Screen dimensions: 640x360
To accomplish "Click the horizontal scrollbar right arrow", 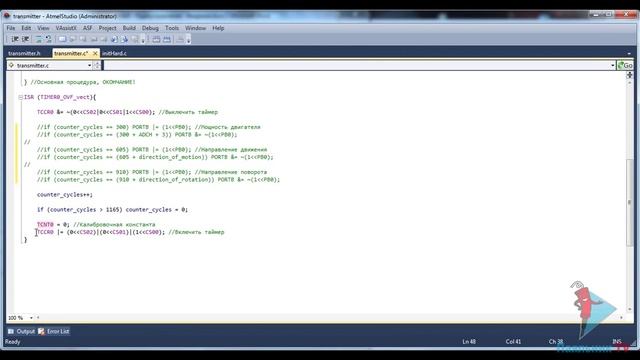I will (x=621, y=318).
